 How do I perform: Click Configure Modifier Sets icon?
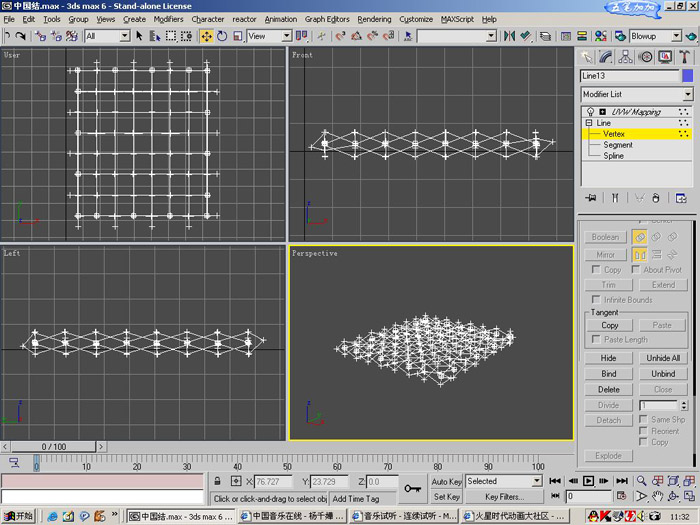point(681,198)
